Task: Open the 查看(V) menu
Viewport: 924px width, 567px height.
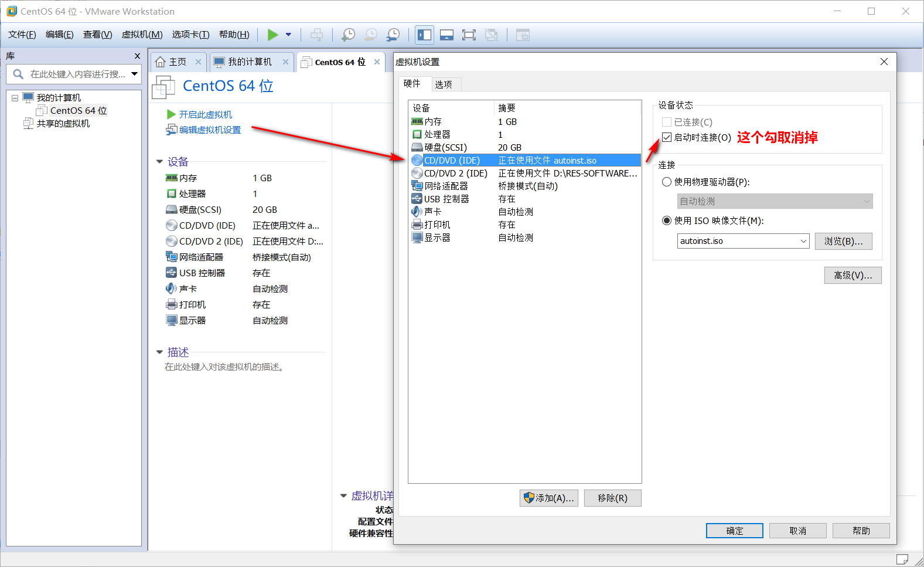Action: (x=97, y=35)
